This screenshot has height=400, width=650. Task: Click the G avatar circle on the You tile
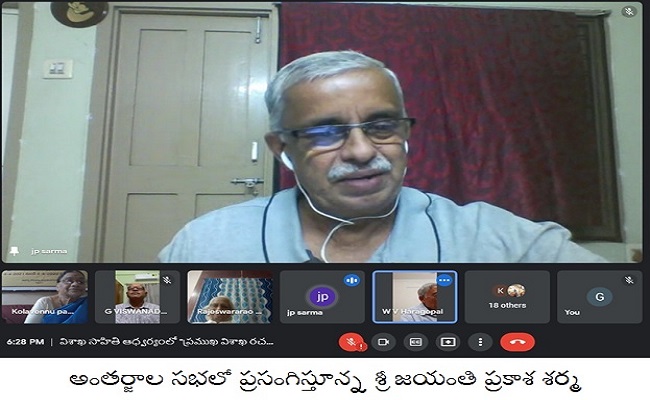[x=599, y=297]
